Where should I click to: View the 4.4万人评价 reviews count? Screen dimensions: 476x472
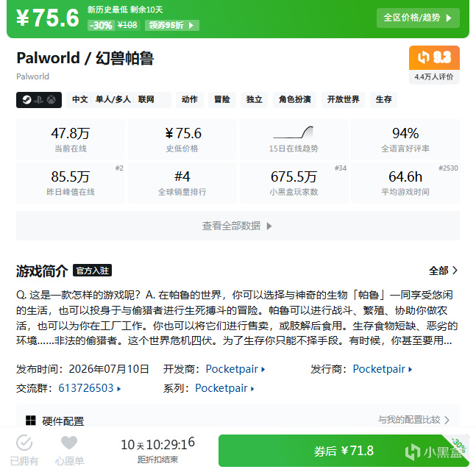(434, 77)
